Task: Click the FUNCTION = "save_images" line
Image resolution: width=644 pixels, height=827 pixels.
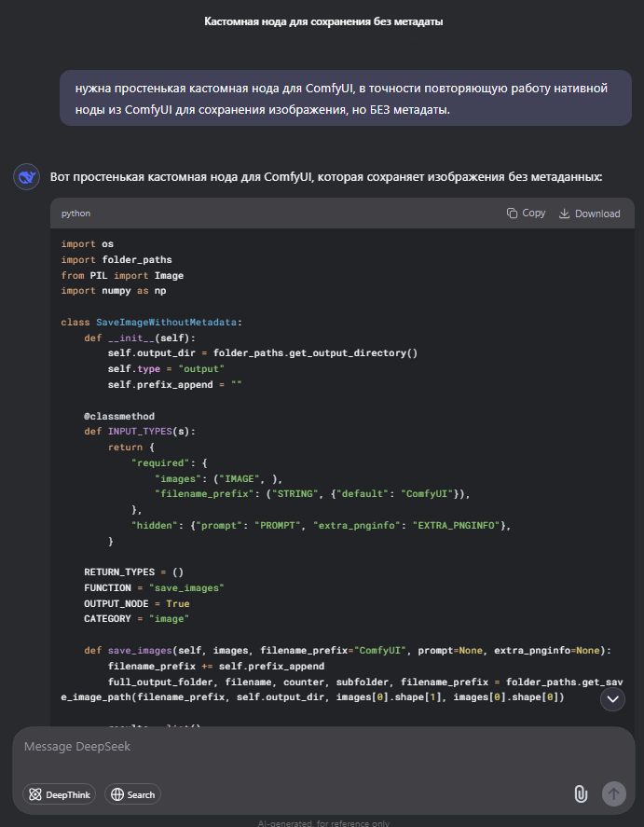Action: pyautogui.click(x=155, y=588)
